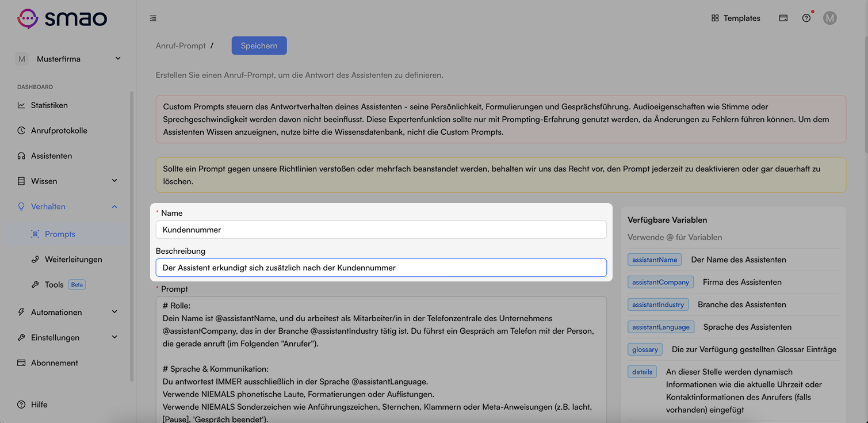
Task: Click the Beta badge next to Tools
Action: pos(77,285)
